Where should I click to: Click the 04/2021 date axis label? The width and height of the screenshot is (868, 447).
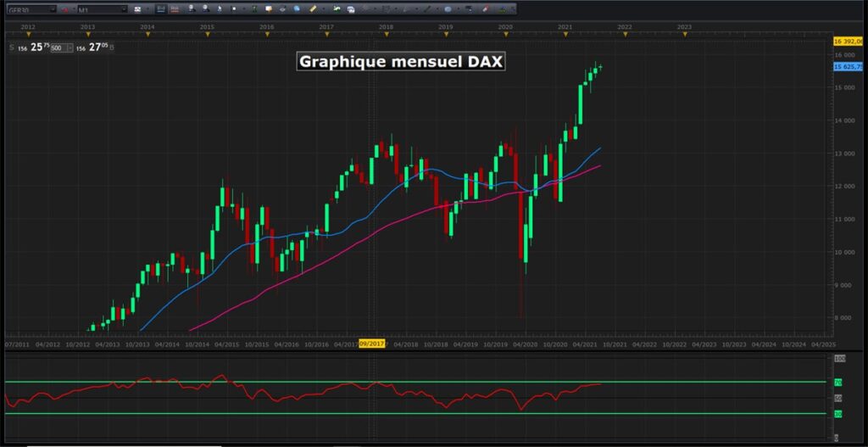[x=585, y=344]
